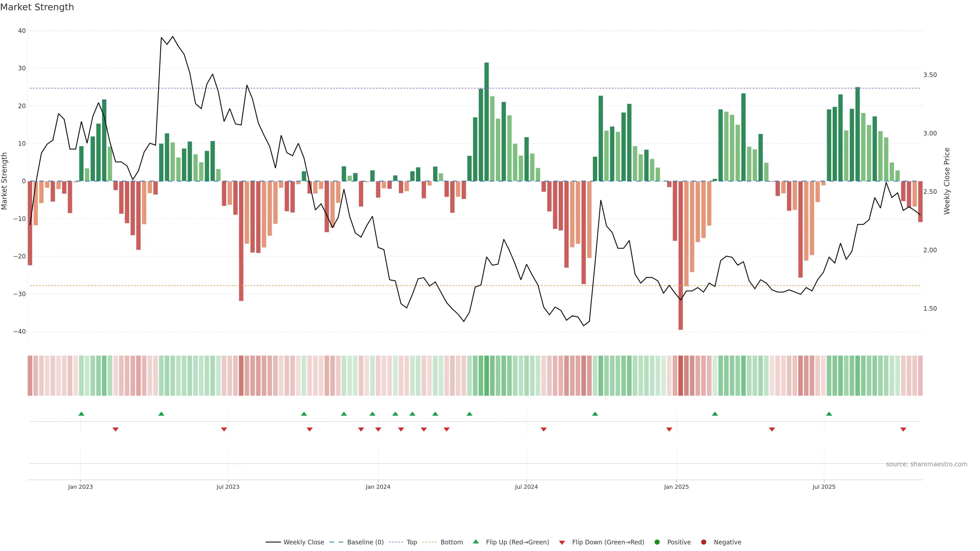
Task: Hide the Flip Down (Green→Red) series label
Action: (608, 542)
